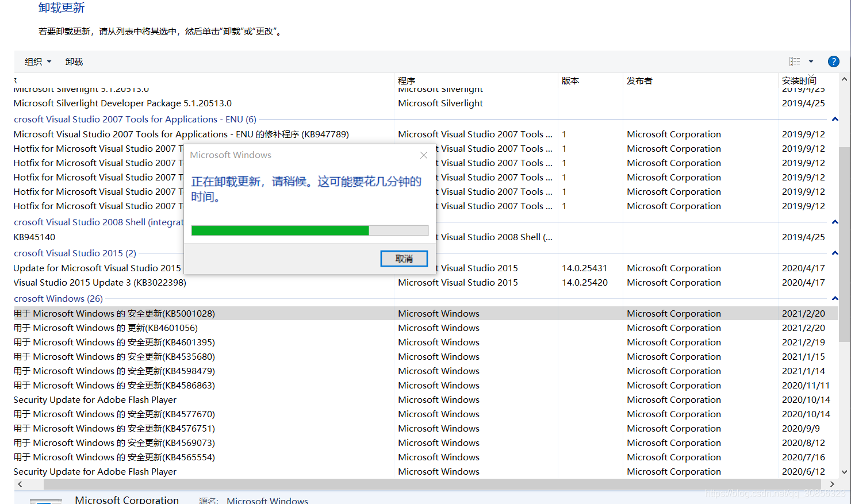Viewport: 851px width, 504px height.
Task: Change view layout icon in toolbar
Action: click(795, 61)
